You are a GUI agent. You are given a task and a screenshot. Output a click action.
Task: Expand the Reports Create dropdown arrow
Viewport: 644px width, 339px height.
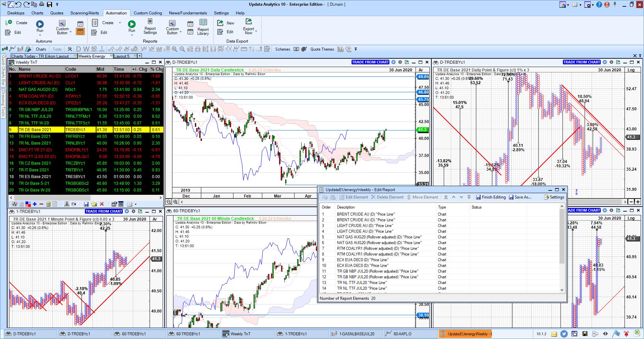pyautogui.click(x=120, y=23)
